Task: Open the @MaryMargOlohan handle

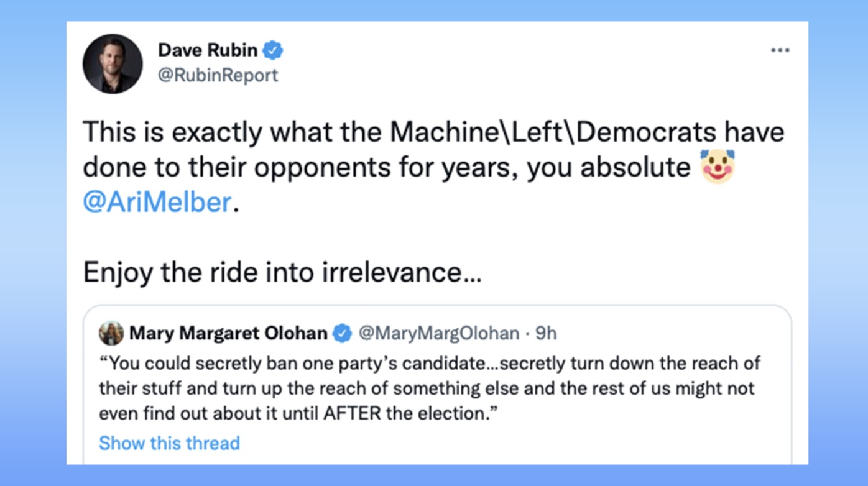Action: [438, 334]
